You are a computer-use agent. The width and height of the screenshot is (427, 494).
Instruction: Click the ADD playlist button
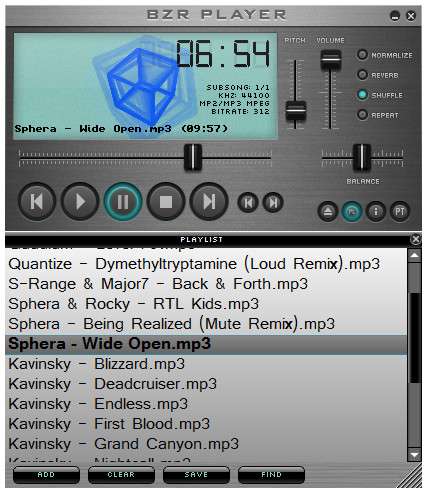coord(46,474)
